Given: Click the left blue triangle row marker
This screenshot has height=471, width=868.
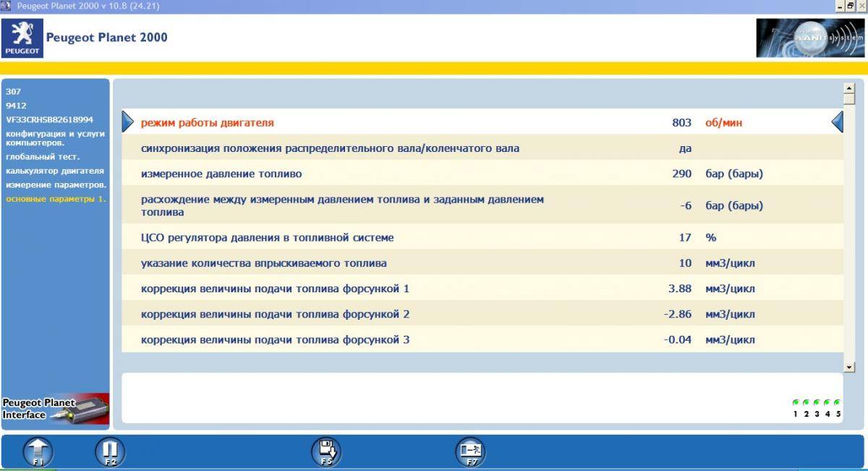Looking at the screenshot, I should point(128,122).
